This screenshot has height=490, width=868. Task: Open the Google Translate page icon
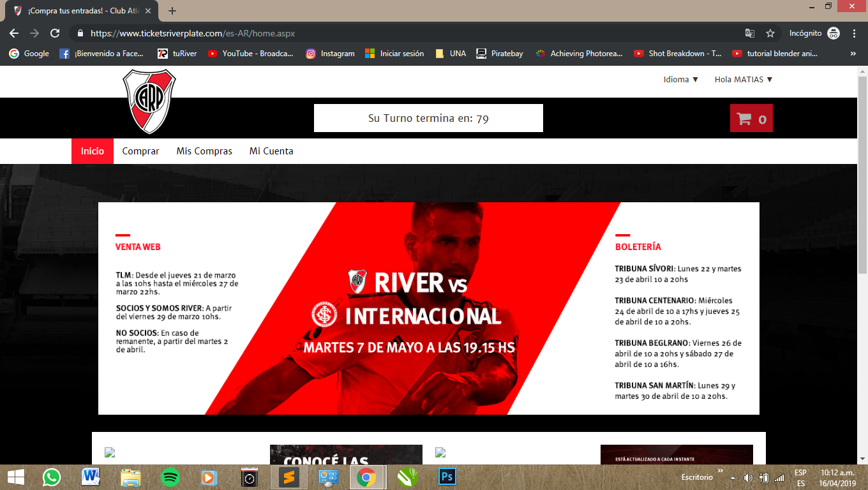750,33
